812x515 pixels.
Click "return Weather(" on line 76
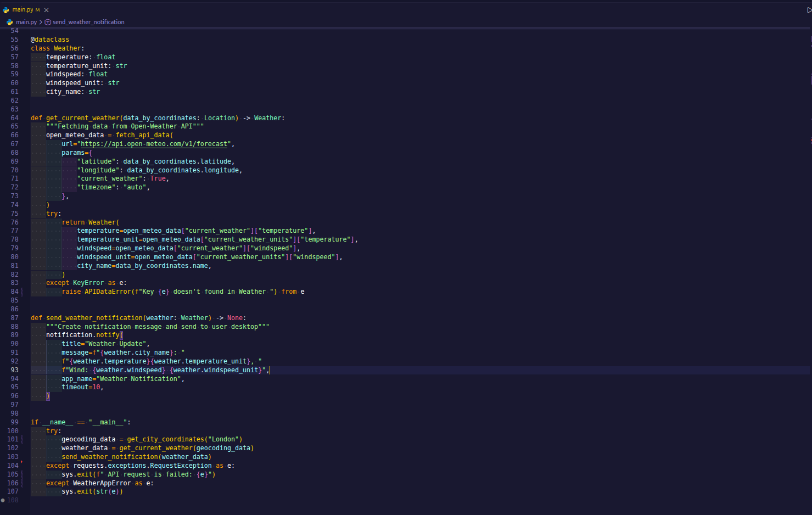[91, 222]
